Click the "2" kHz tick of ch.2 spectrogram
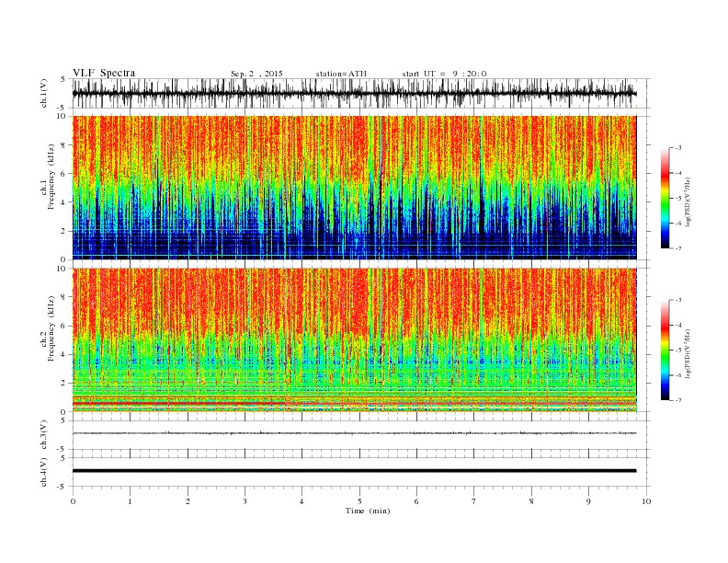Image resolution: width=728 pixels, height=563 pixels. click(x=63, y=384)
